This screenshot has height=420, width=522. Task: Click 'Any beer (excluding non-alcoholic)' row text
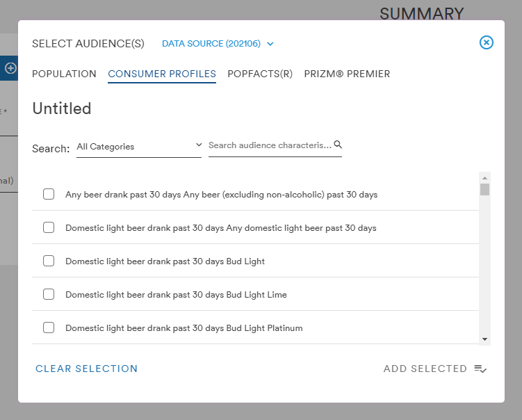coord(222,195)
